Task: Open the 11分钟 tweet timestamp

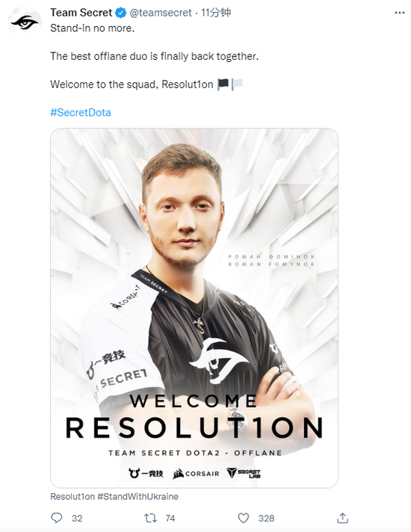Action: (x=216, y=13)
